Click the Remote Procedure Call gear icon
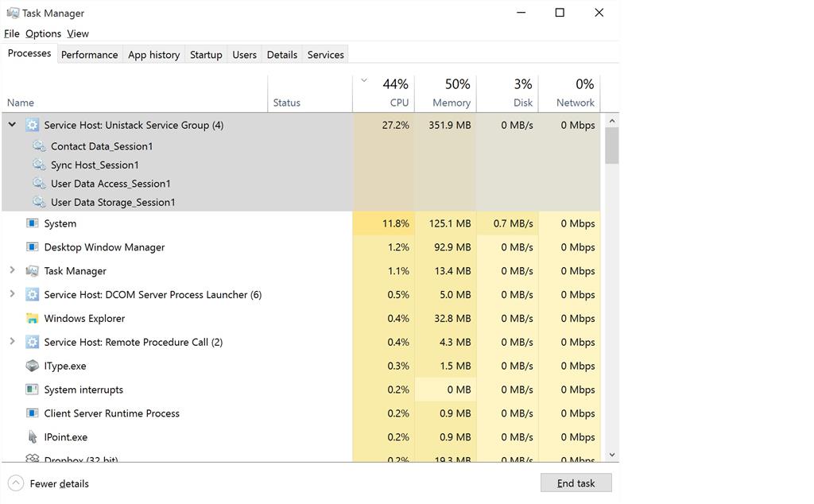Screen dimensions: 814x504 32,342
